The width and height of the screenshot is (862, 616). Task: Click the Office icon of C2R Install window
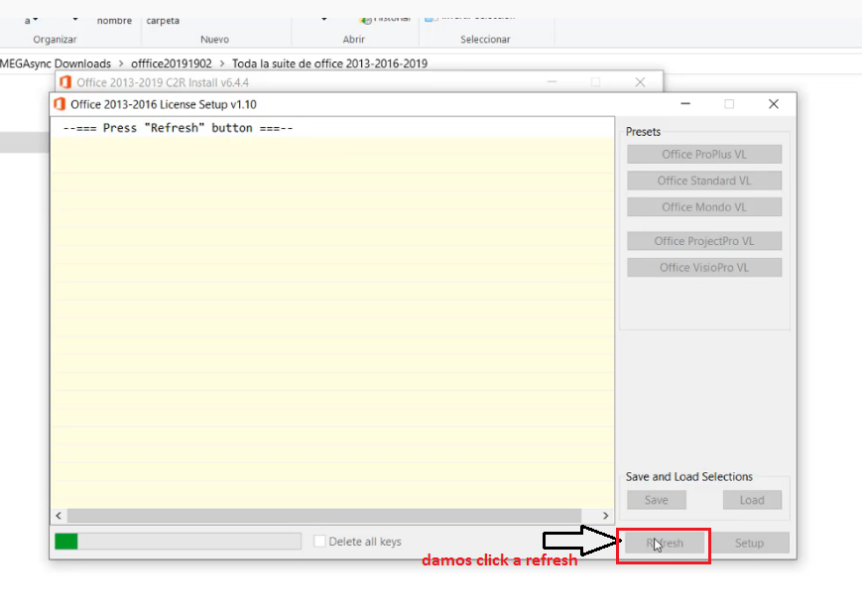[65, 82]
